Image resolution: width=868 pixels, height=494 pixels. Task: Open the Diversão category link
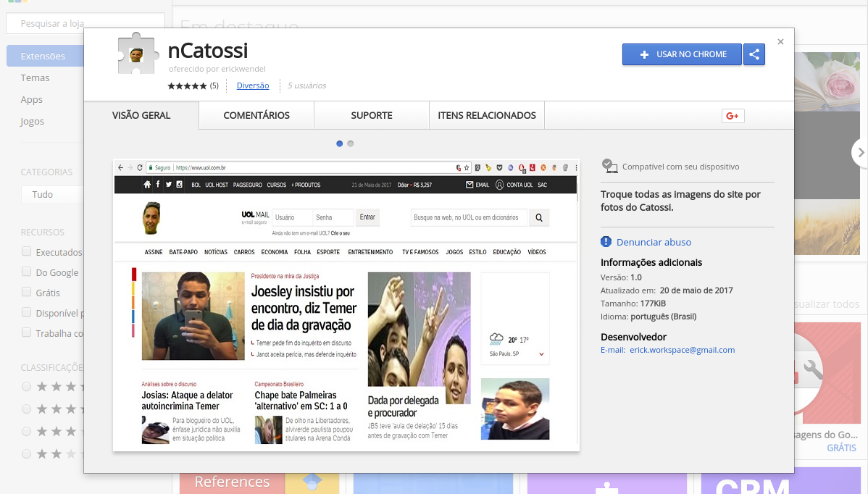pyautogui.click(x=253, y=85)
